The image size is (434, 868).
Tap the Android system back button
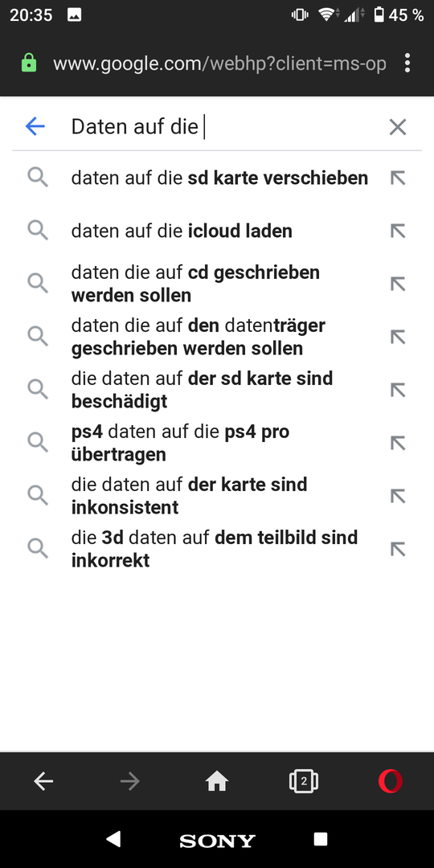pos(113,839)
